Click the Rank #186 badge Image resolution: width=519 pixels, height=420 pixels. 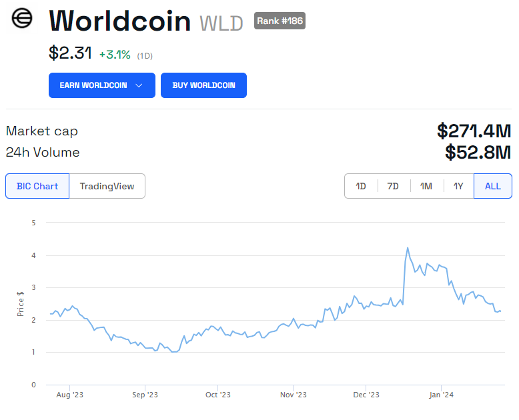click(x=280, y=21)
